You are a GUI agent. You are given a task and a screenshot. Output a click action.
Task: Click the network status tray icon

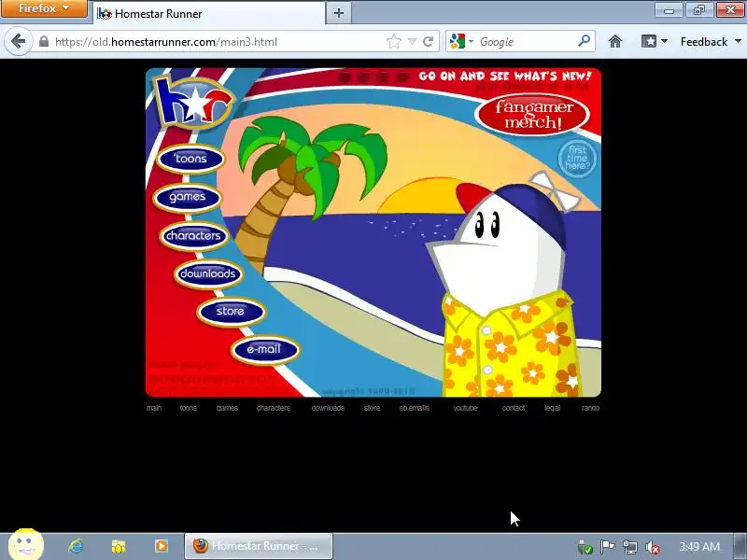tap(629, 547)
